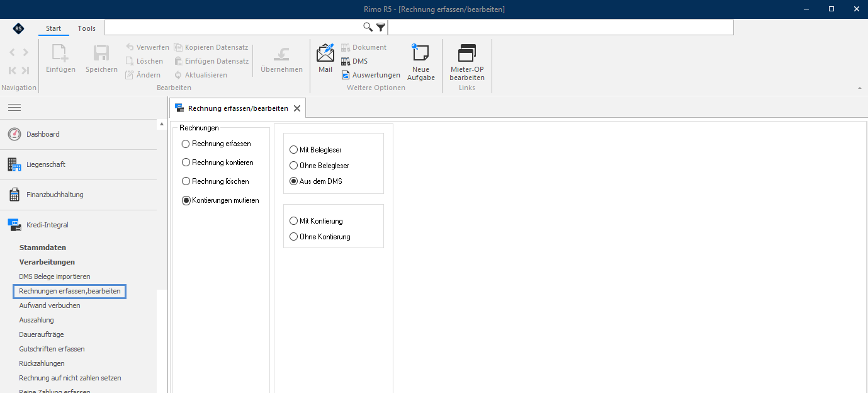The image size is (868, 393).
Task: Jump to the last record
Action: click(x=25, y=71)
